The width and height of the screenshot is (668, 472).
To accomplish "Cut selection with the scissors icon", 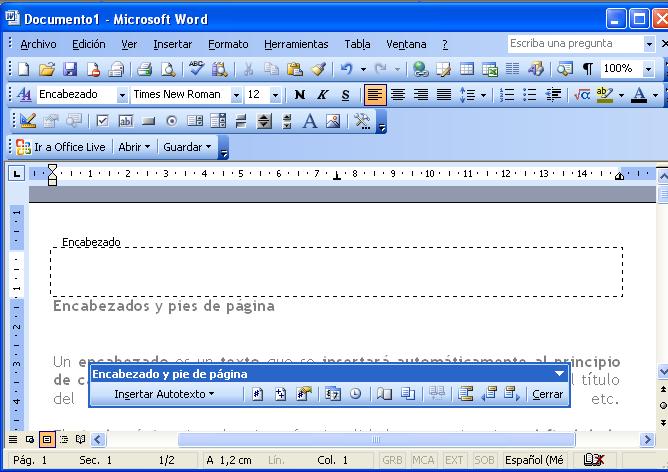I will click(x=248, y=69).
